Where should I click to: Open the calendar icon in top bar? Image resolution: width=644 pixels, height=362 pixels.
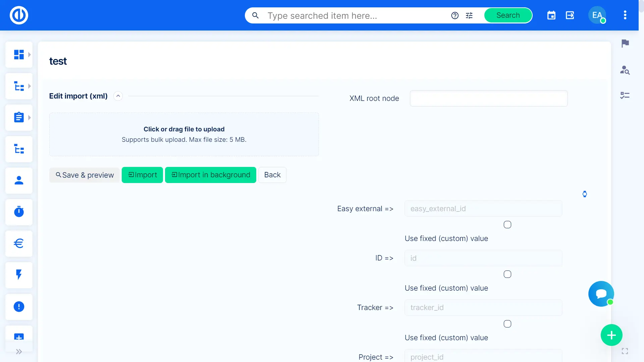pos(551,15)
